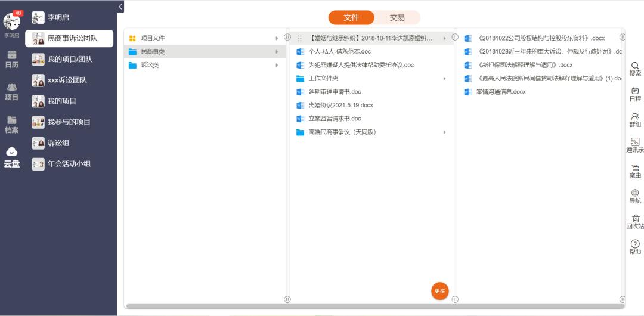
Task: Open the 日历 calendar section
Action: (11, 59)
